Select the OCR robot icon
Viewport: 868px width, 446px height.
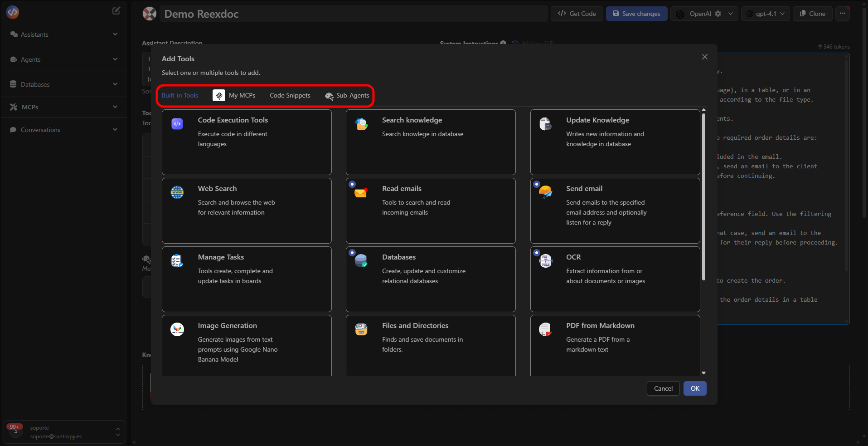point(545,260)
